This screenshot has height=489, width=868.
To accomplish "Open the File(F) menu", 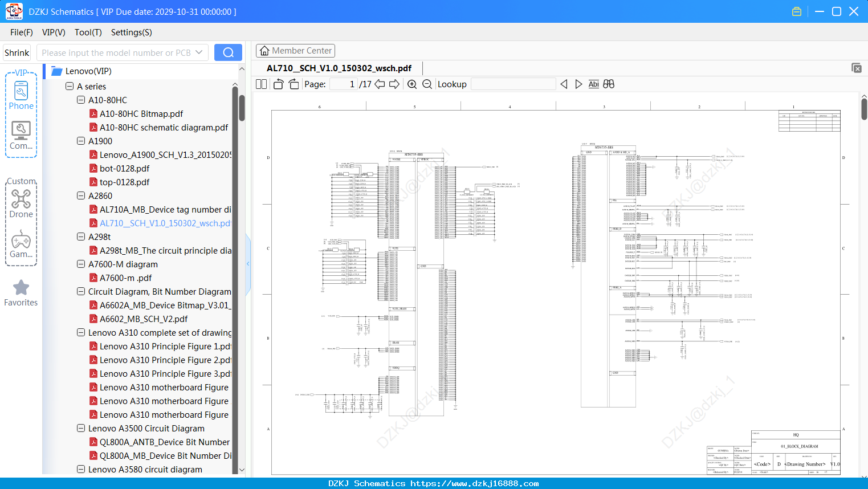I will 22,32.
